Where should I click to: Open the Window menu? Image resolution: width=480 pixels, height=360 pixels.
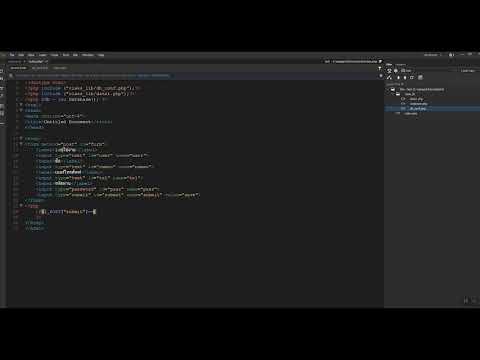(88, 55)
